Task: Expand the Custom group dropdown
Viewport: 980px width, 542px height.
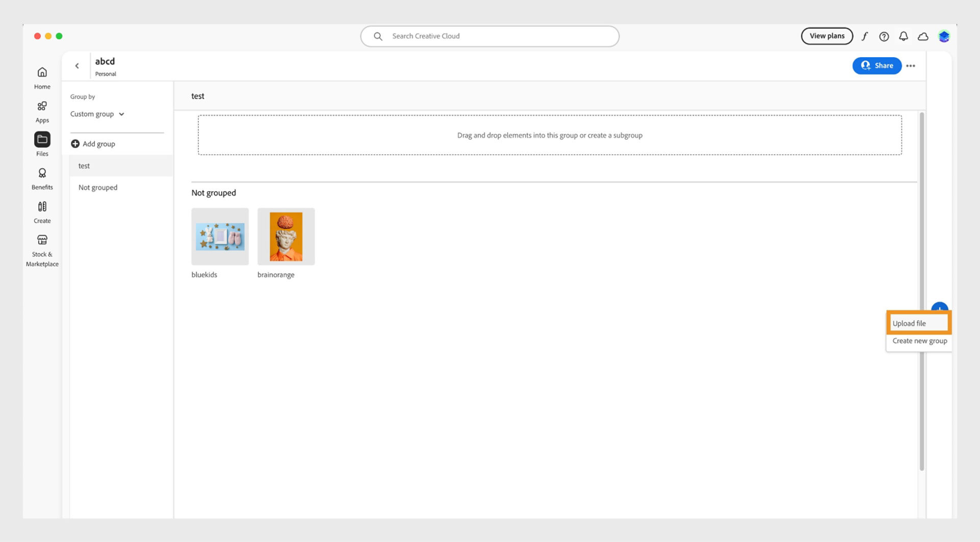Action: [x=97, y=114]
